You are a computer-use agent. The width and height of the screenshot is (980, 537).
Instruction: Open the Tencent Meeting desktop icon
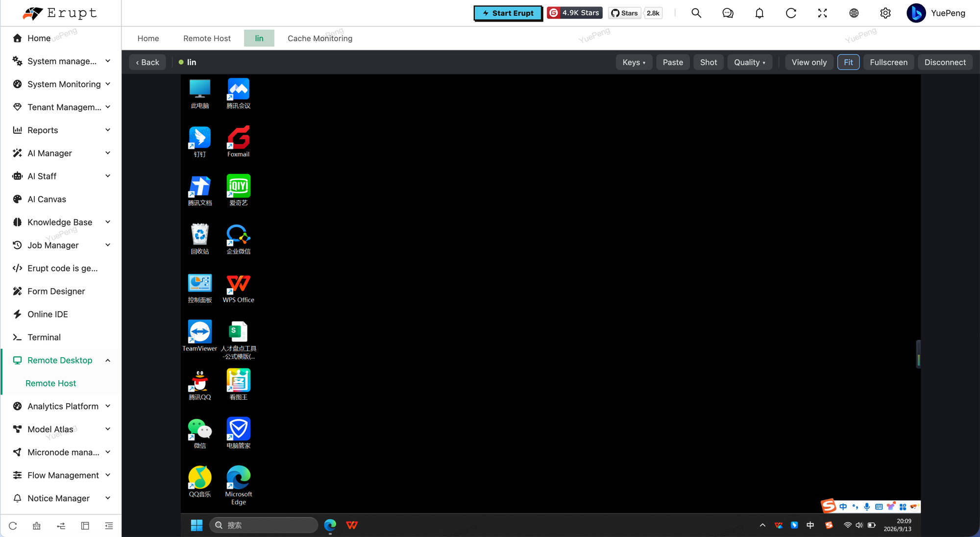click(238, 93)
